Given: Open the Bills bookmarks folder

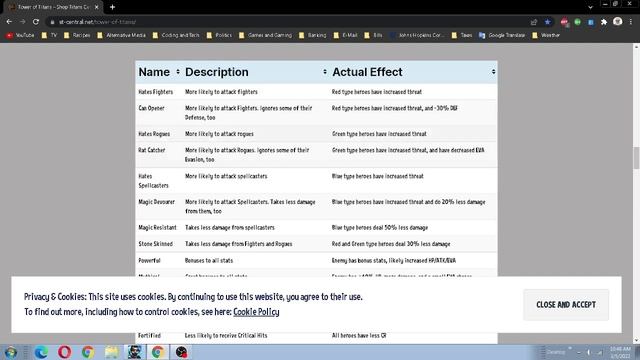Looking at the screenshot, I should pos(373,36).
